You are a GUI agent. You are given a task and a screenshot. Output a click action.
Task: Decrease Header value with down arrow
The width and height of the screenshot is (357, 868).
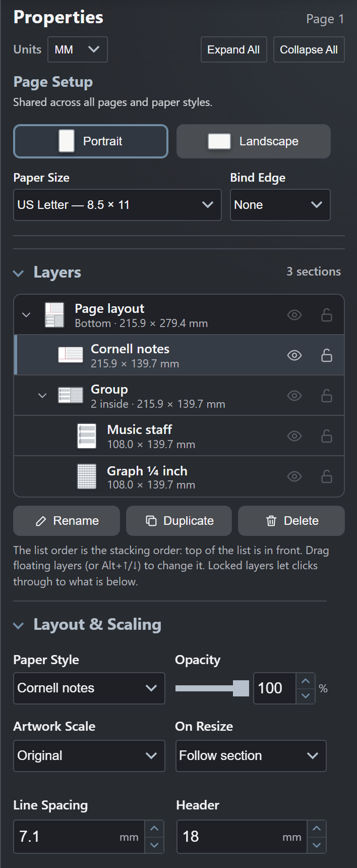coord(317,845)
